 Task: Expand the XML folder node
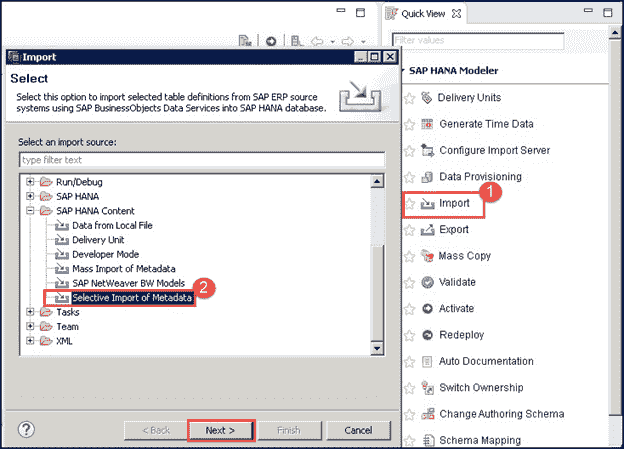pyautogui.click(x=30, y=341)
